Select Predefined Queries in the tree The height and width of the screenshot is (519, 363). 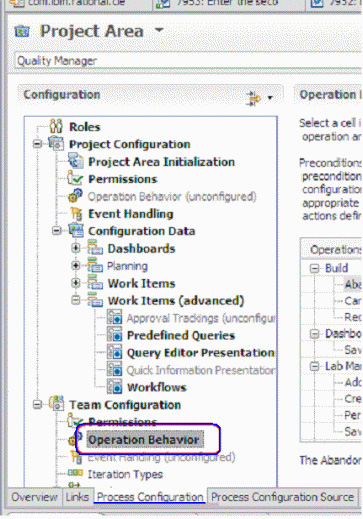181,335
